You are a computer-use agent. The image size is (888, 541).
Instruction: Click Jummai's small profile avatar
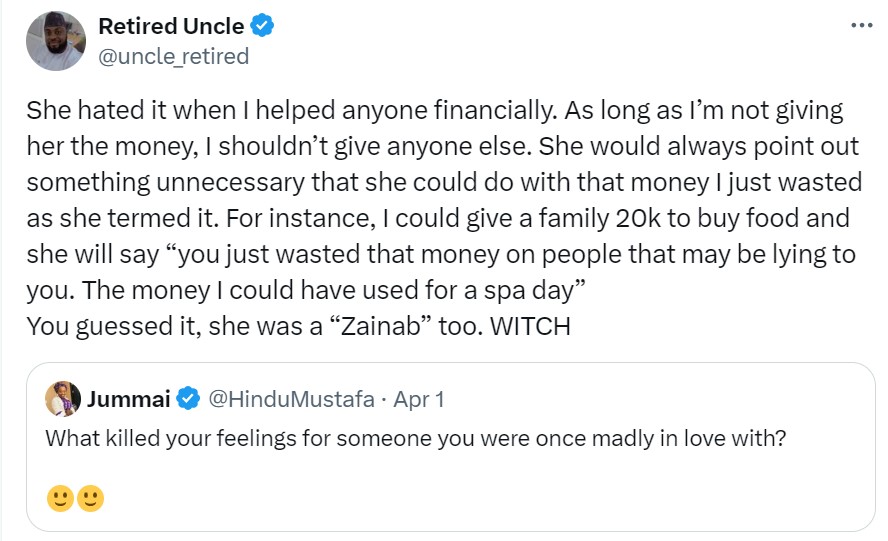[x=62, y=399]
